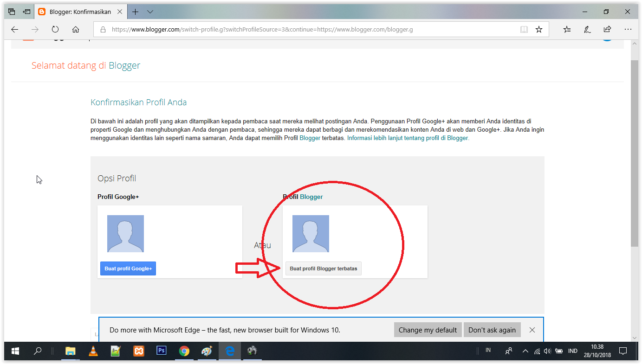The image size is (642, 364).
Task: Click scrollbar down arrow
Action: pos(635,338)
